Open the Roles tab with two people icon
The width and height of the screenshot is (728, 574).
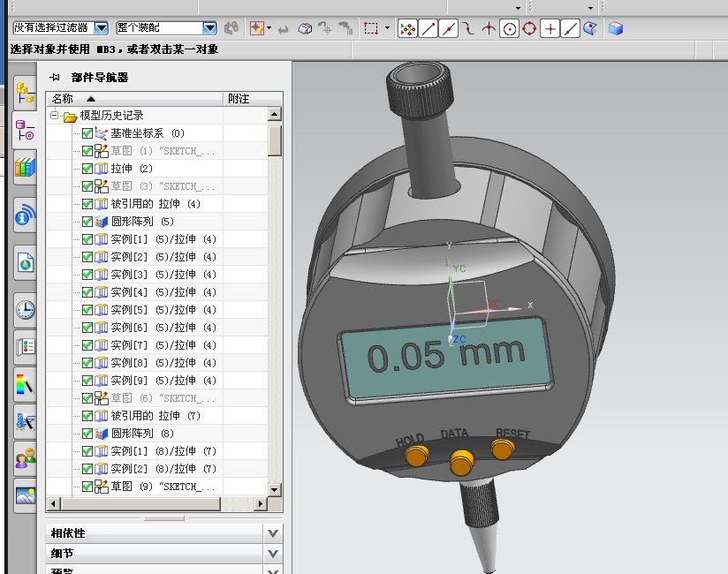coord(25,457)
